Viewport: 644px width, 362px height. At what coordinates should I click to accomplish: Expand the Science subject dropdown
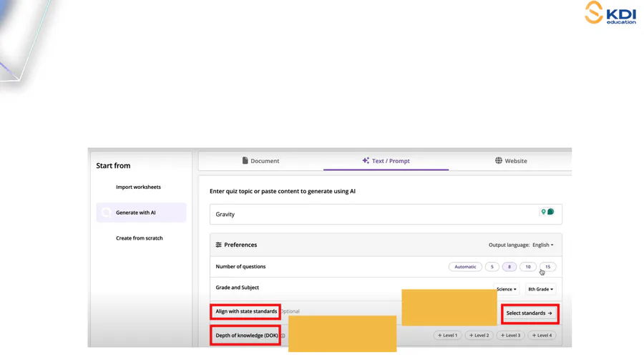[506, 289]
